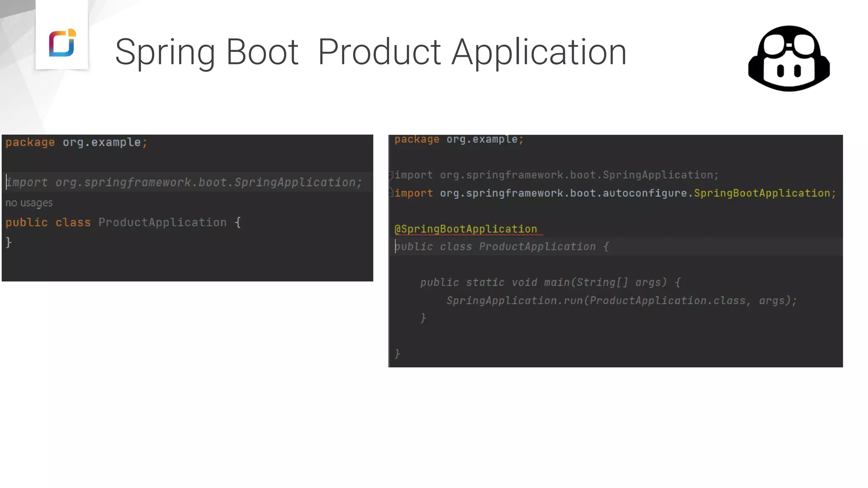Click the 'no usages' inlay hint
Viewport: 868px width, 488px height.
tap(29, 203)
